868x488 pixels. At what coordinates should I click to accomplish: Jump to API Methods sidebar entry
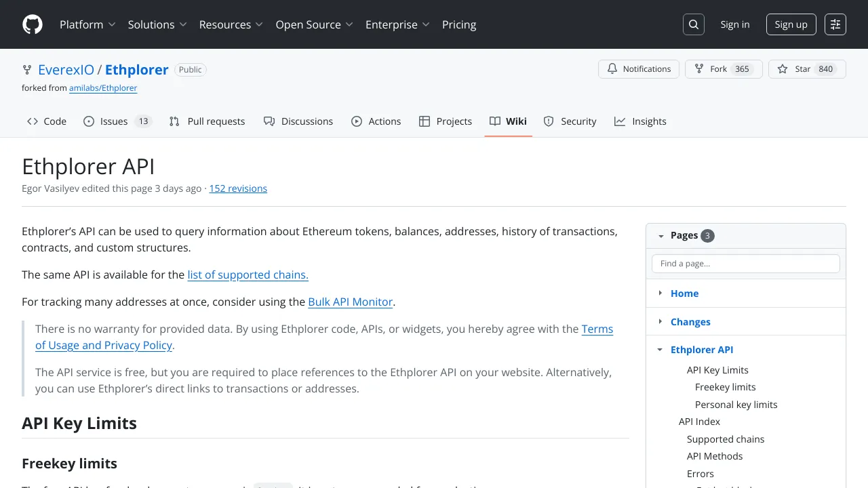coord(715,456)
